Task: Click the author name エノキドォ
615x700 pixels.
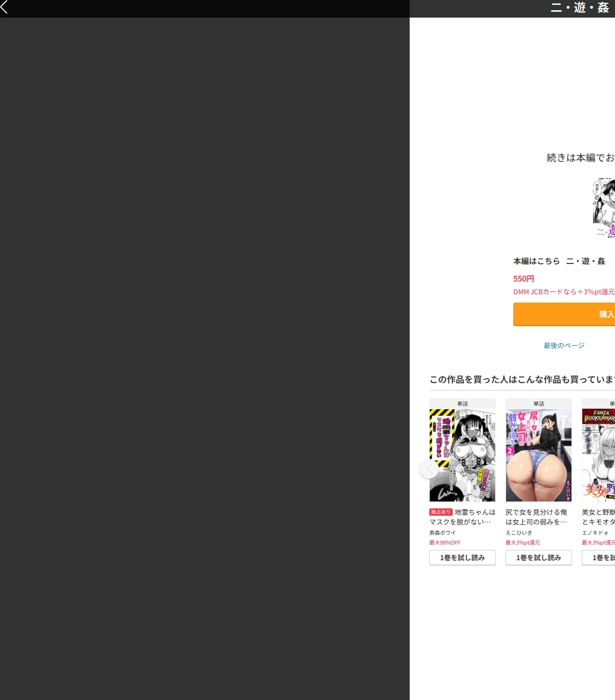Action: pyautogui.click(x=595, y=533)
